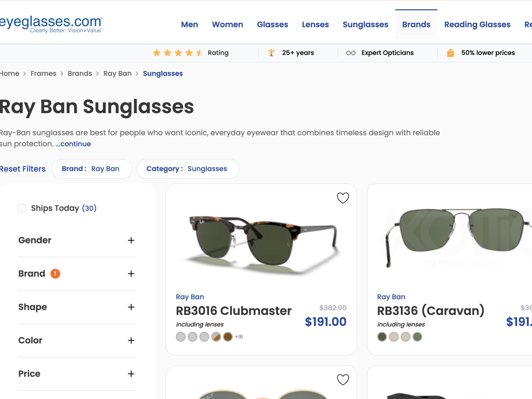Click Ray Ban brand link above RB3136 Caravan

coord(391,297)
